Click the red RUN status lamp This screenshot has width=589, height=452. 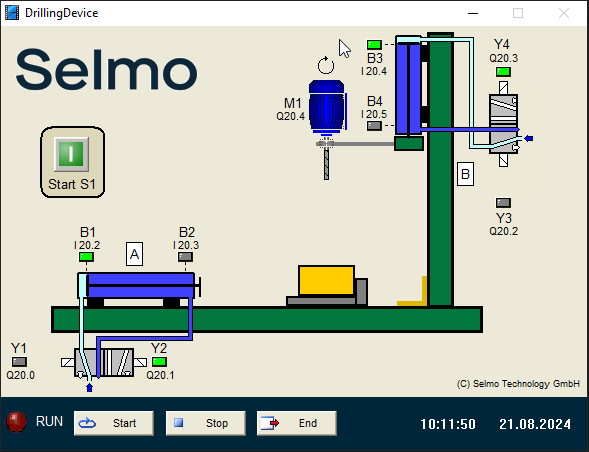click(x=16, y=422)
